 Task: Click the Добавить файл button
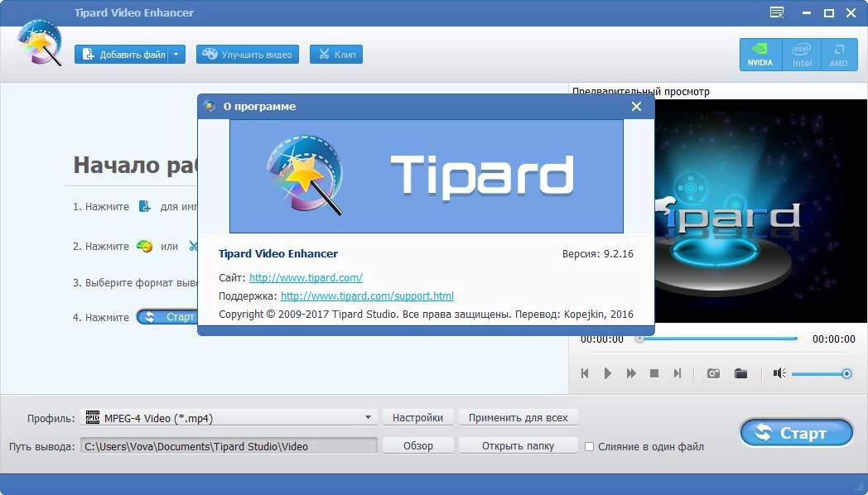pyautogui.click(x=121, y=54)
